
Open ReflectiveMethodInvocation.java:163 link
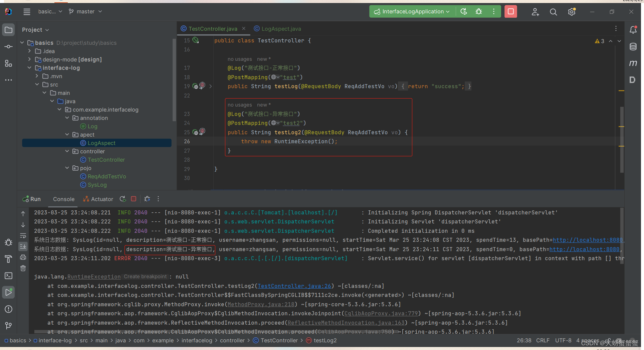(x=346, y=323)
